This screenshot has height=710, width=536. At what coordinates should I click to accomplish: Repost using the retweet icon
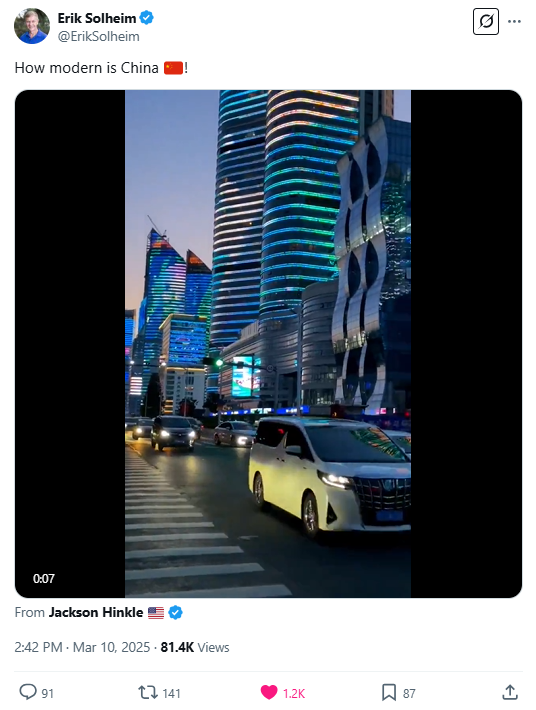click(148, 692)
